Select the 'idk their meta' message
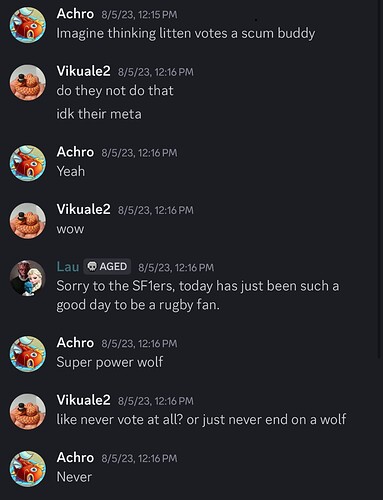383x500 pixels. pyautogui.click(x=99, y=114)
